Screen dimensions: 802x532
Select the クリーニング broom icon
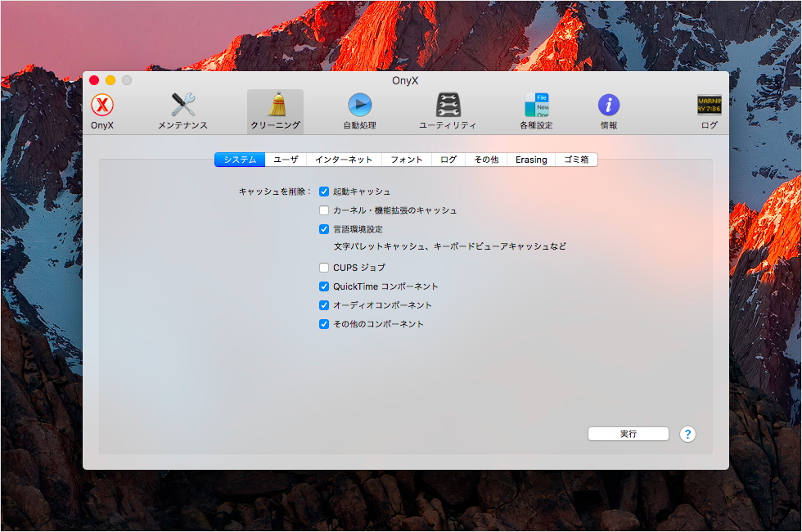[277, 105]
